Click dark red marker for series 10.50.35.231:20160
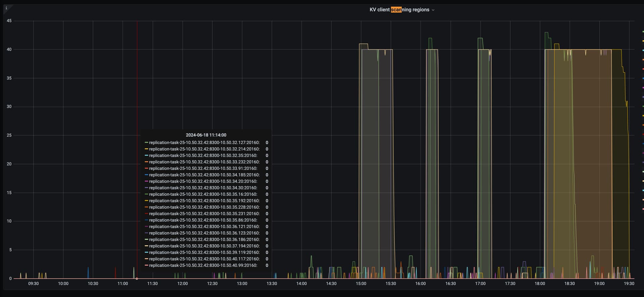This screenshot has width=644, height=297. tap(146, 214)
